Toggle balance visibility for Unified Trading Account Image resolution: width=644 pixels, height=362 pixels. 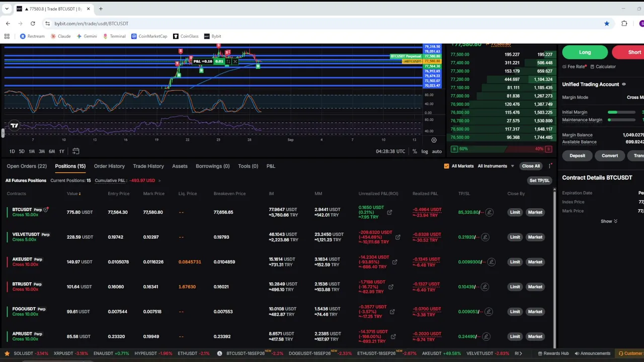(624, 84)
